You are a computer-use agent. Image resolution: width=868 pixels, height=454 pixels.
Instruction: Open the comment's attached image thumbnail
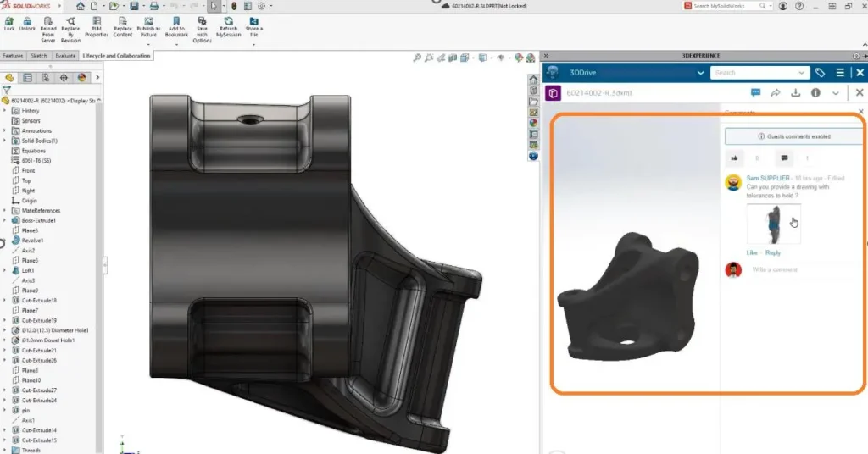click(x=773, y=225)
